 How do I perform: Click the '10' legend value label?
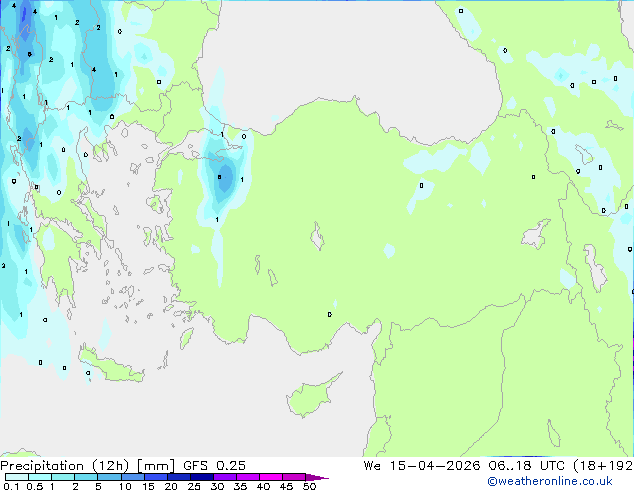125,486
